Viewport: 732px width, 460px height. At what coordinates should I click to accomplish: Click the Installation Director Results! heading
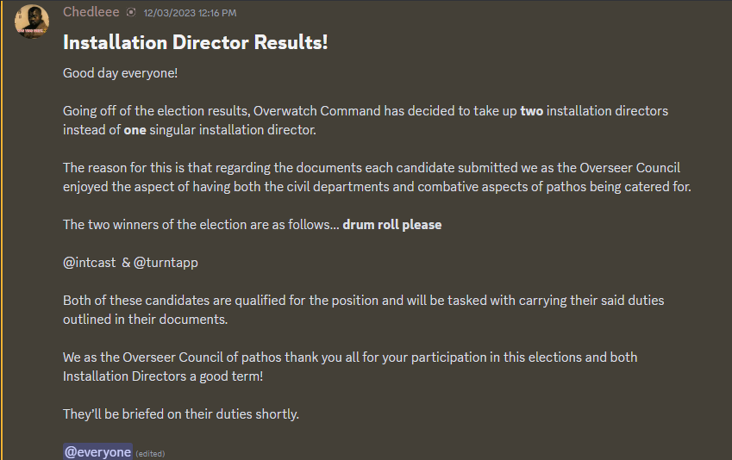point(195,43)
